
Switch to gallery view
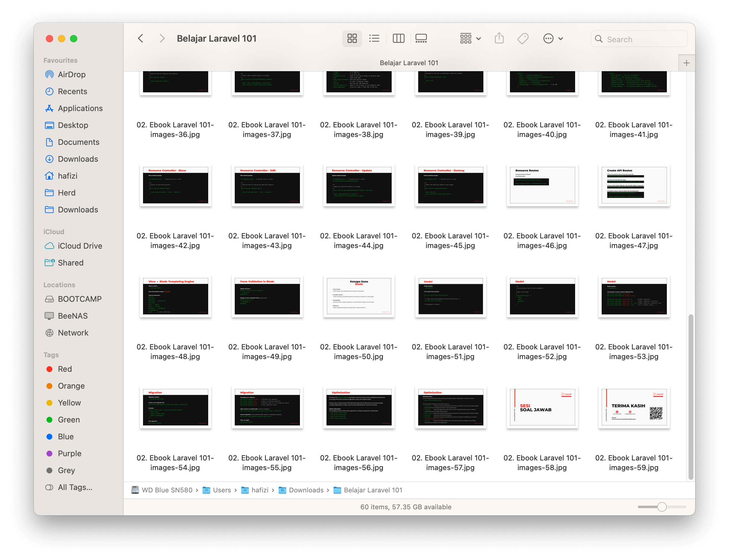pyautogui.click(x=421, y=39)
